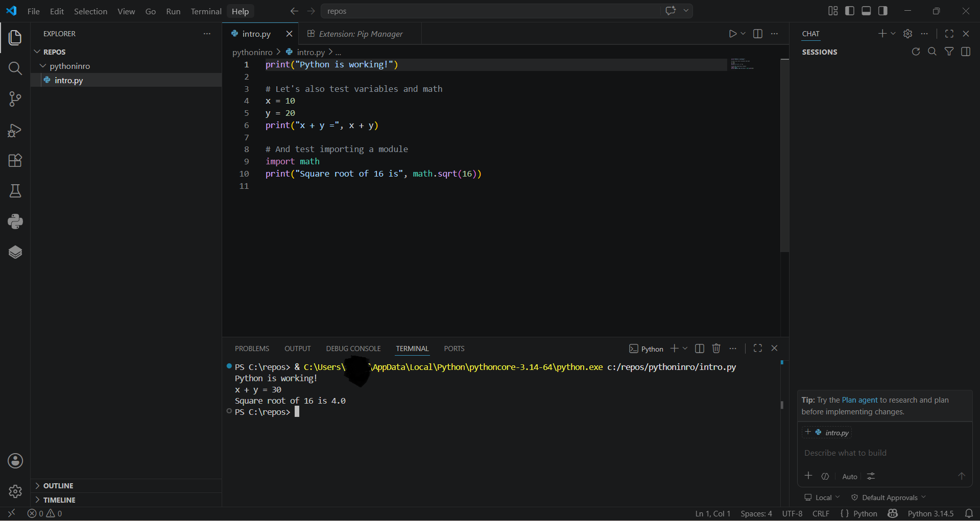The width and height of the screenshot is (980, 521).
Task: Open the Run and Debug view
Action: (x=15, y=130)
